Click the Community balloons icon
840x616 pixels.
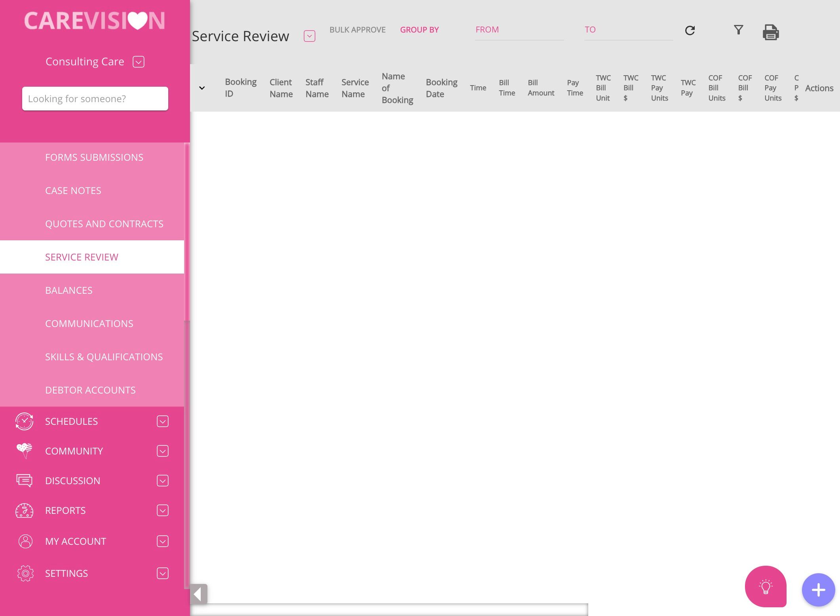[25, 451]
